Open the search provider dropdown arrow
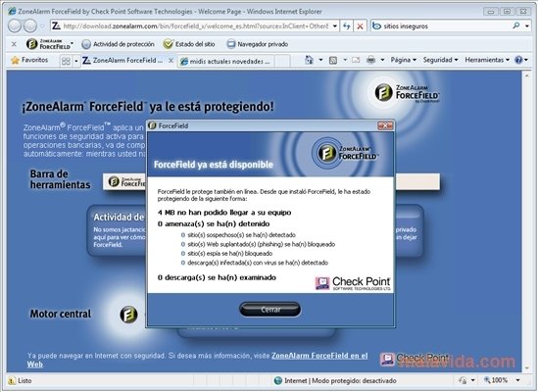Viewport: 538px width, 392px height. (527, 26)
